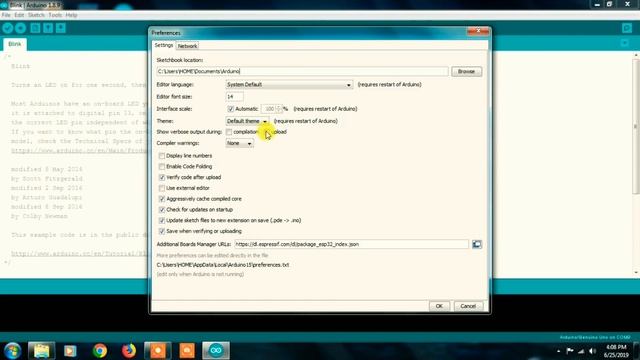Viewport: 640px width, 360px height.
Task: Open the Sketch menu
Action: tap(36, 15)
